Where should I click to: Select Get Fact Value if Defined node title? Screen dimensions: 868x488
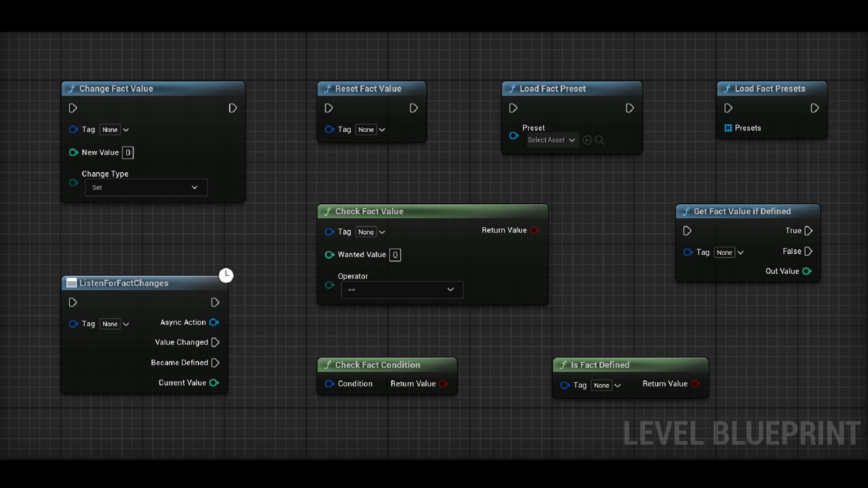point(742,211)
